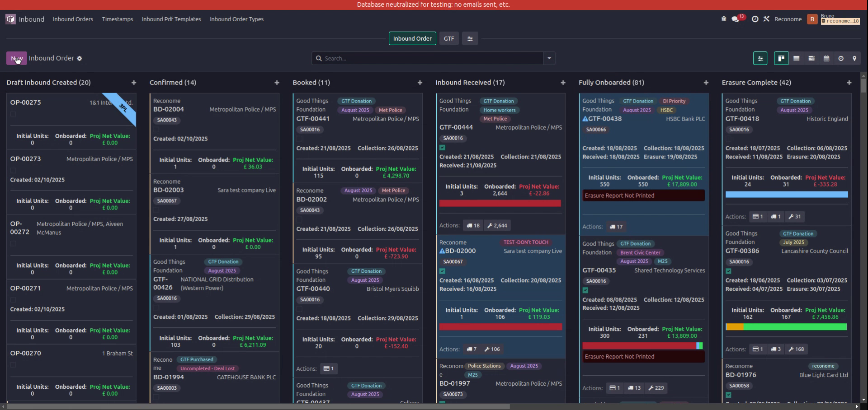Expand the search options dropdown arrow
The image size is (868, 410).
tap(549, 58)
